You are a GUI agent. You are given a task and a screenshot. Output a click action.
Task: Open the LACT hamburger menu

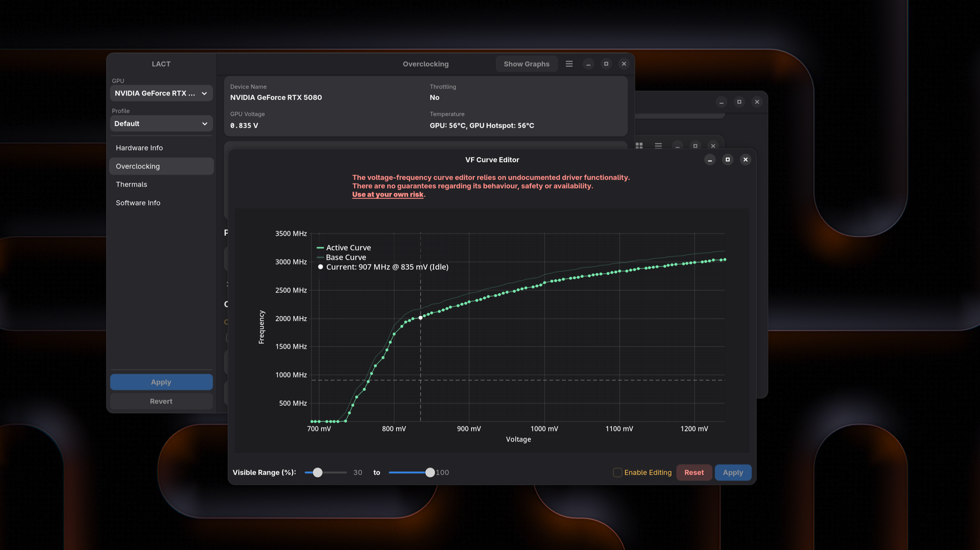coord(569,64)
